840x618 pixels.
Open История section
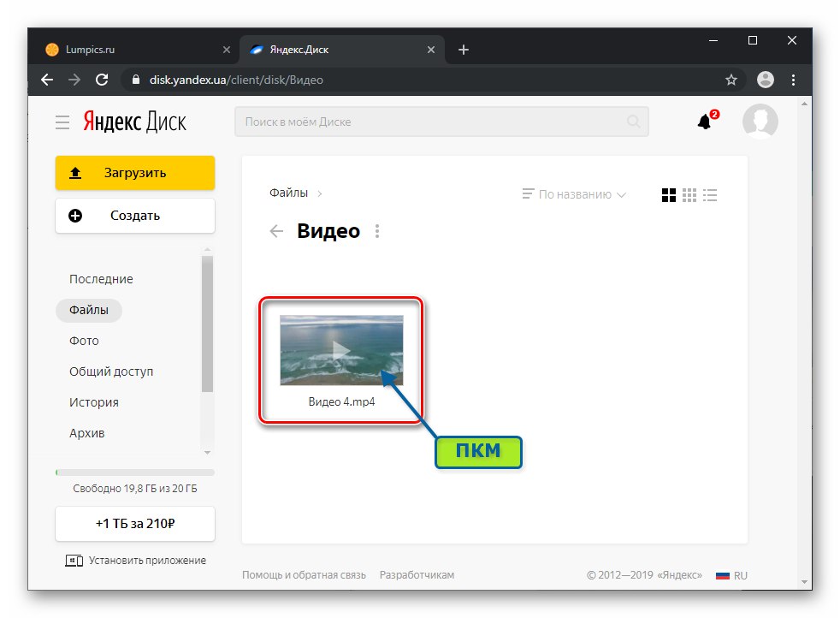tap(94, 402)
